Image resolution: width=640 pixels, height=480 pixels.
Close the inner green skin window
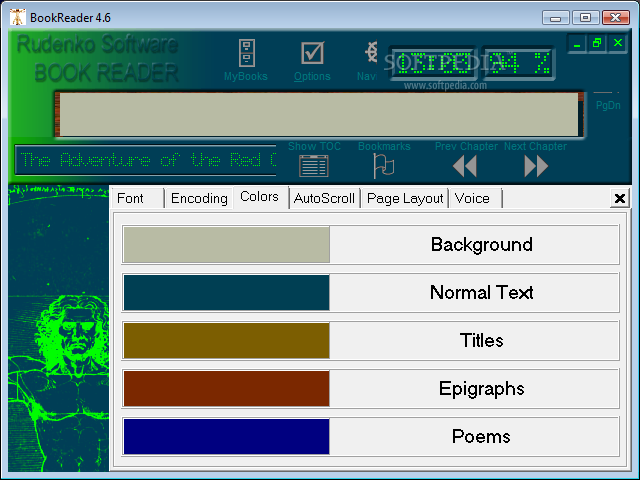pos(618,43)
